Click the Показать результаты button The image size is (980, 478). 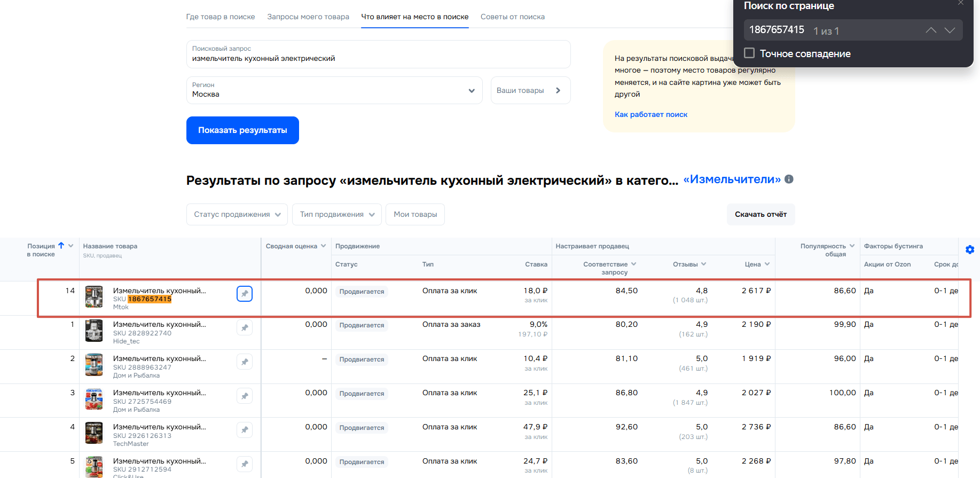point(242,130)
